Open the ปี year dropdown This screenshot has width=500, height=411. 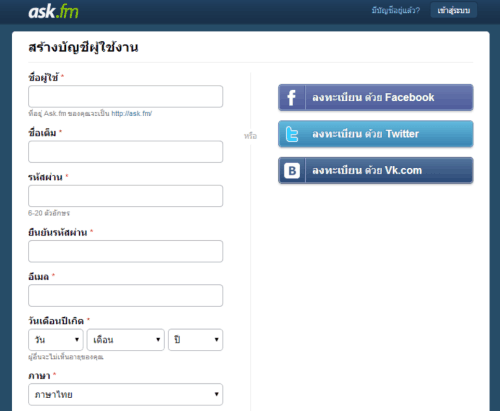195,340
